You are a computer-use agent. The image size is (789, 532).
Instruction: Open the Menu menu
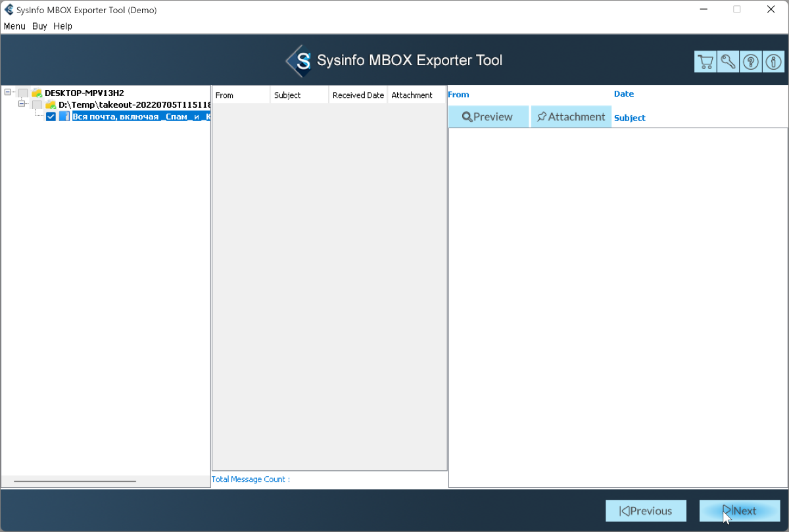[x=14, y=26]
